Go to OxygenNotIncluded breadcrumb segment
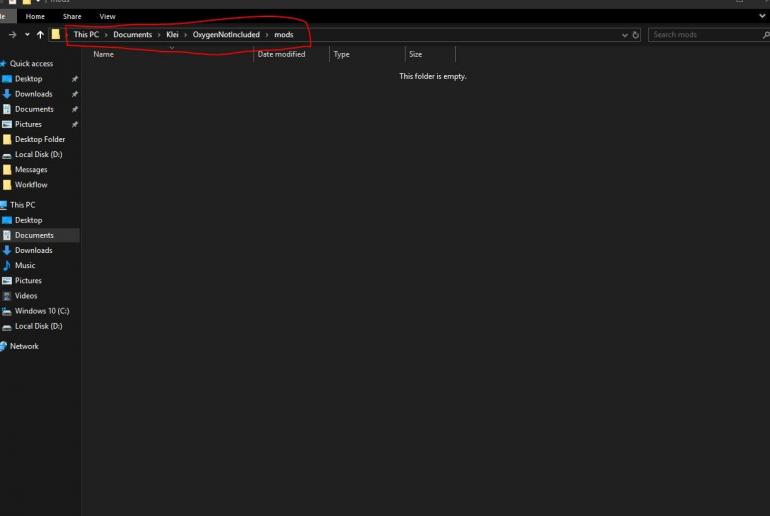The width and height of the screenshot is (770, 516). tap(225, 35)
